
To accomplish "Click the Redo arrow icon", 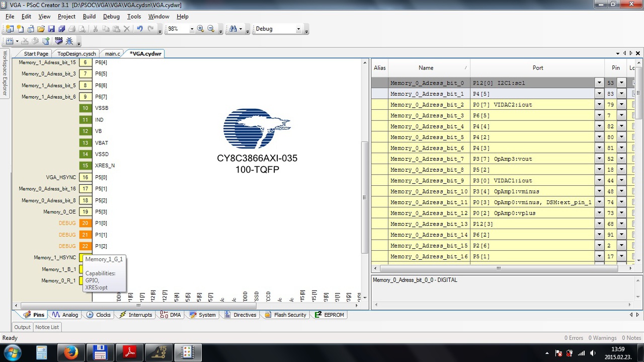I will [150, 29].
